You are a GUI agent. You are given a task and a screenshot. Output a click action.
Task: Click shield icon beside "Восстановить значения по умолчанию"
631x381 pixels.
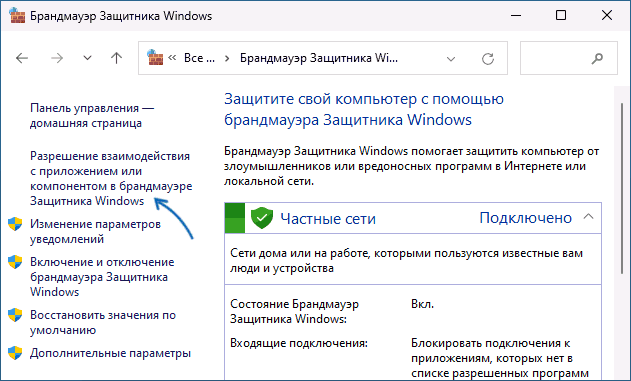click(x=15, y=315)
